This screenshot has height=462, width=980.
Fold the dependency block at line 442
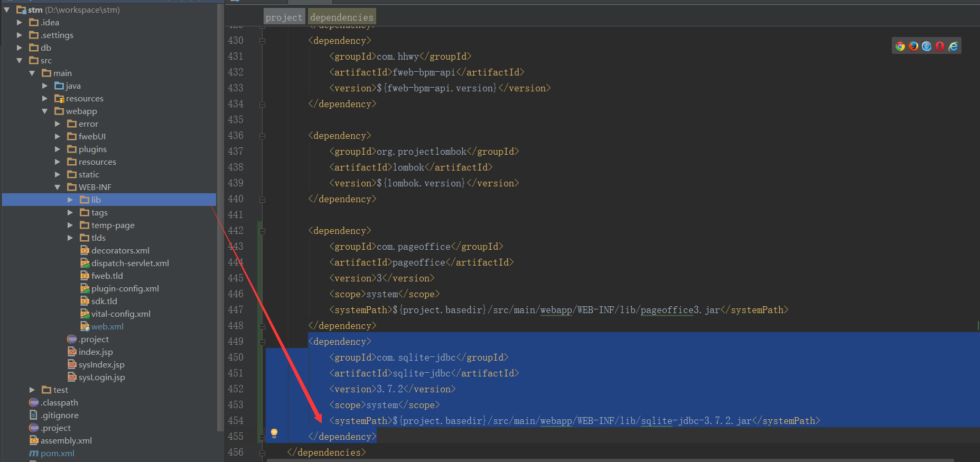click(262, 231)
